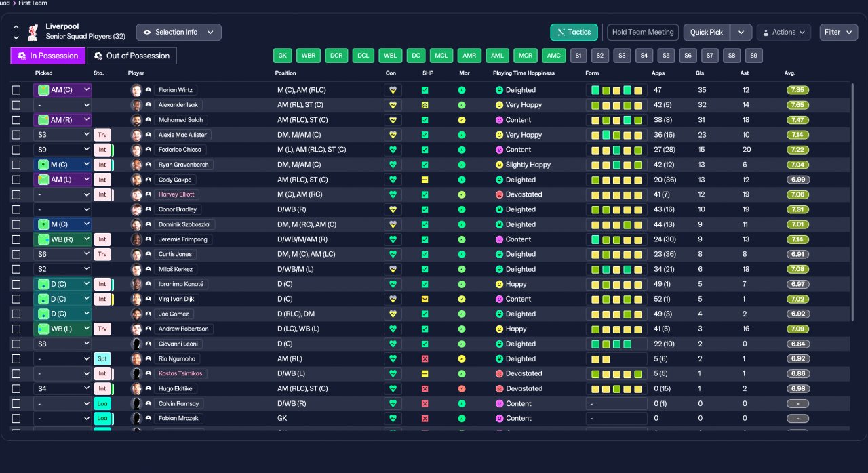Click Rio Ngumoha's Spt status badge
This screenshot has height=473, width=868.
102,358
